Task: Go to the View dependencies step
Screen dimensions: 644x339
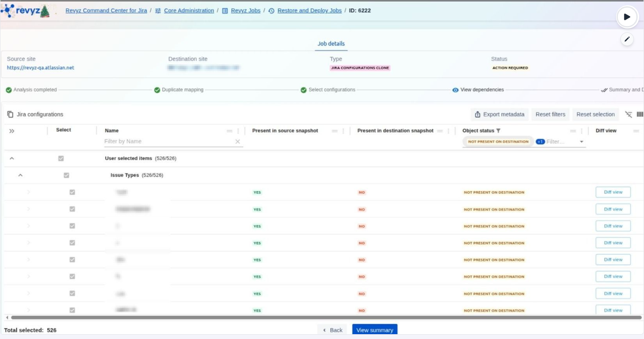Action: [482, 90]
